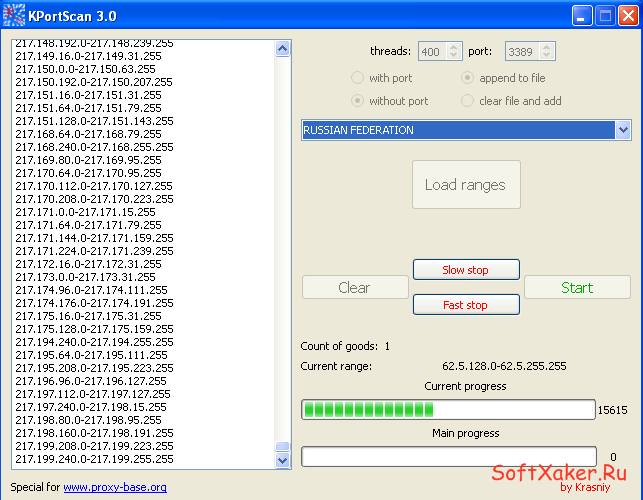Image resolution: width=643 pixels, height=500 pixels.
Task: Select range 217.168.240.0-217.168.255.255
Action: (94, 147)
